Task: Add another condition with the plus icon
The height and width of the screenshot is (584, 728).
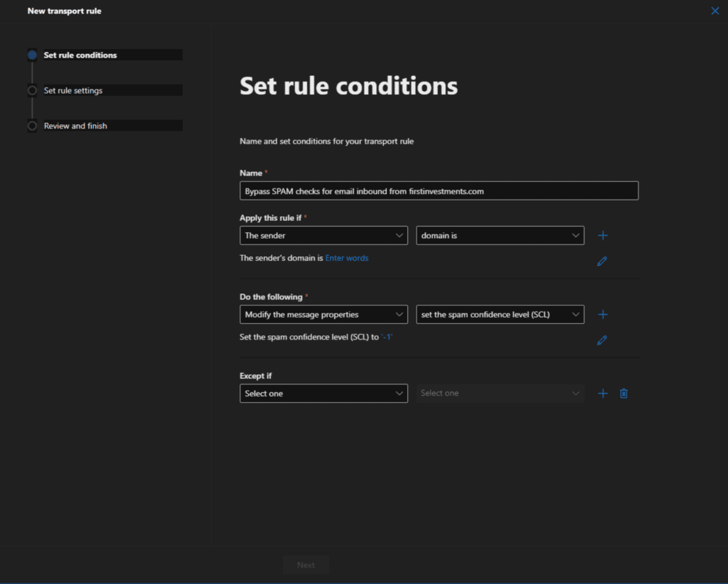Action: coord(602,235)
